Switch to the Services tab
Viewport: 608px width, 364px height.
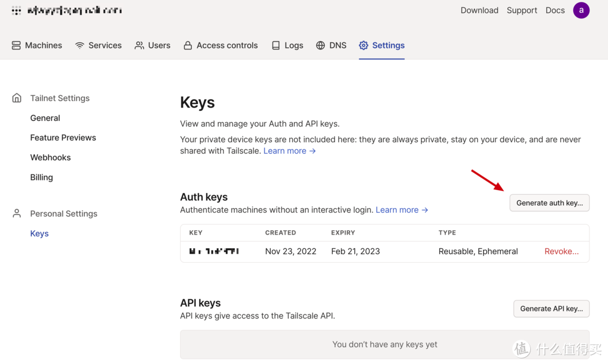point(98,46)
